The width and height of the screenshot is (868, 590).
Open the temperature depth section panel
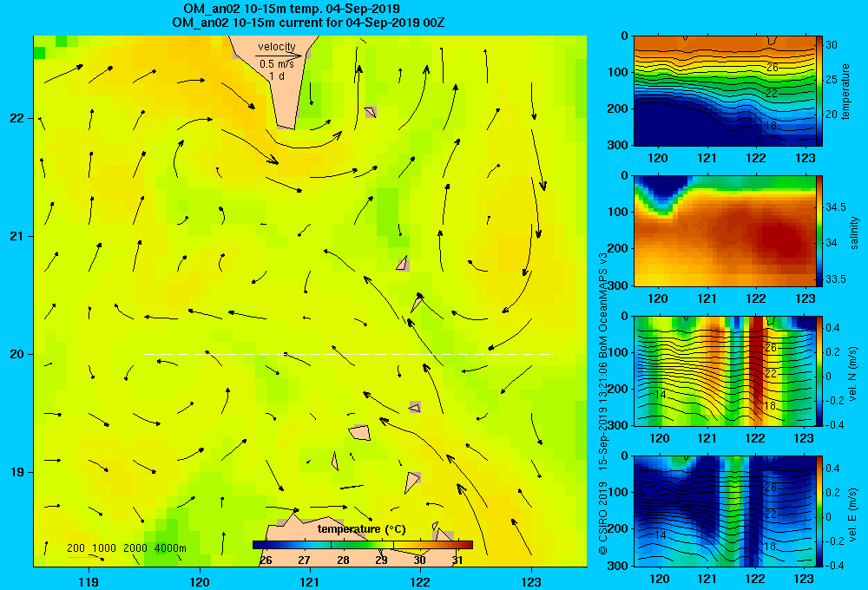pyautogui.click(x=725, y=91)
